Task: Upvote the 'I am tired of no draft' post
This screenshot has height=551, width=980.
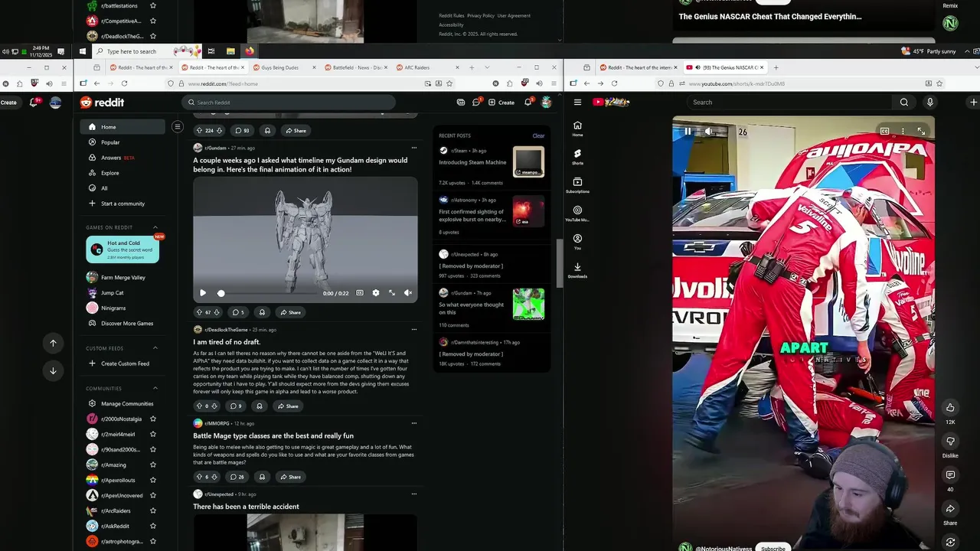Action: click(200, 406)
